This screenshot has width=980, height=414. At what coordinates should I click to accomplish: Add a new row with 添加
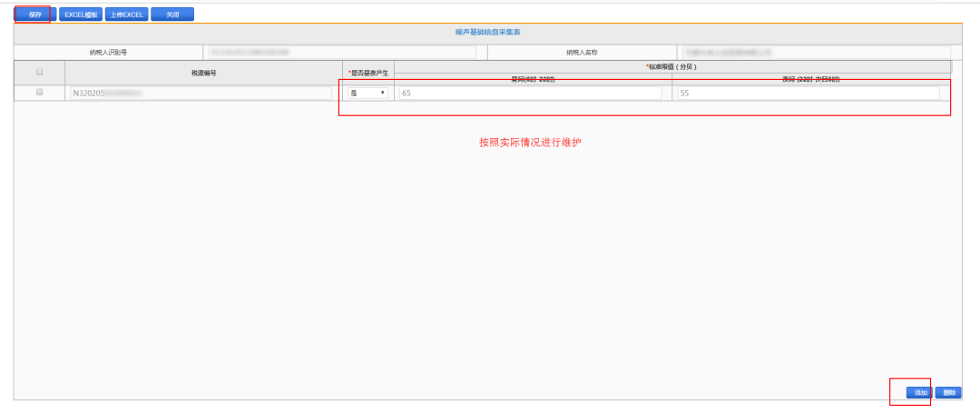pyautogui.click(x=921, y=393)
